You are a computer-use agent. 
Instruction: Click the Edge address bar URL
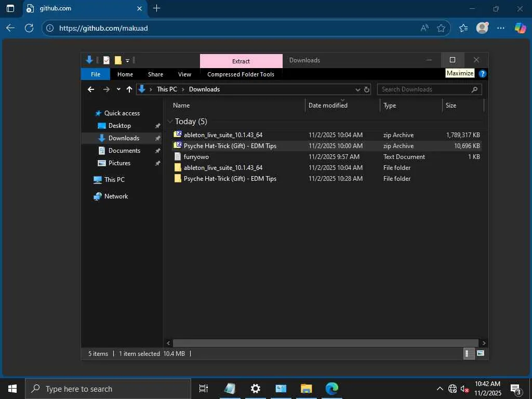pyautogui.click(x=103, y=28)
